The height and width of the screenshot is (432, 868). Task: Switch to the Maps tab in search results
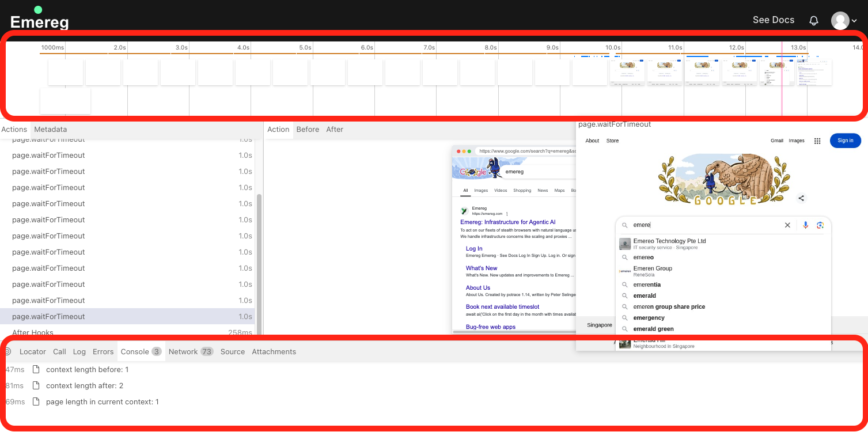(559, 190)
